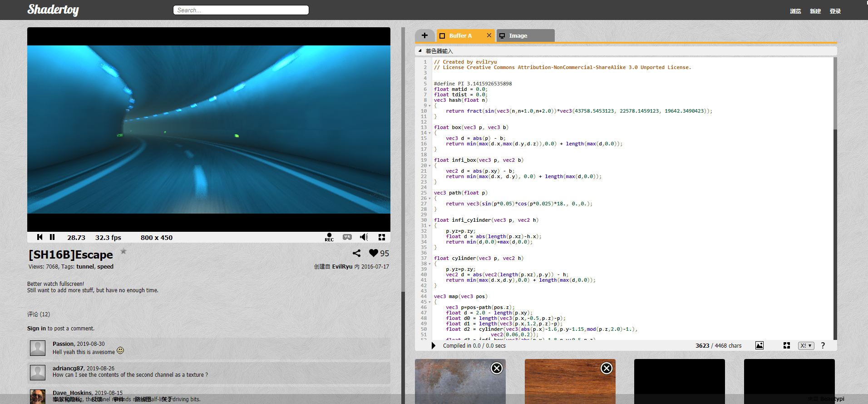Pause the shader playback
The width and height of the screenshot is (868, 404).
click(x=52, y=237)
